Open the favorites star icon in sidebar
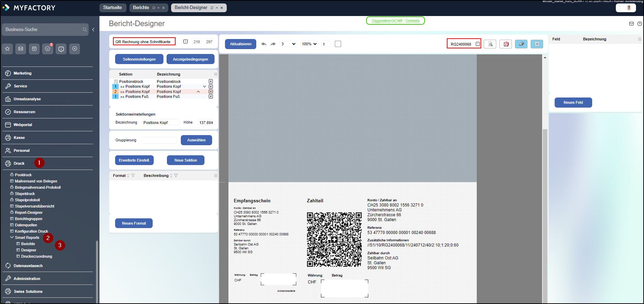The image size is (644, 304). click(x=7, y=49)
